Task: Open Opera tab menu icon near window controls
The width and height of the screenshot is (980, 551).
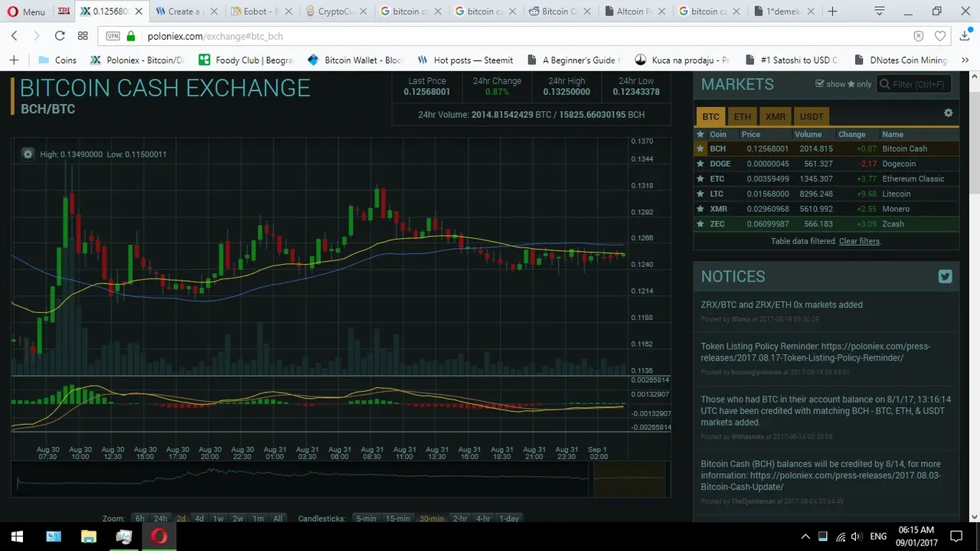Action: click(x=880, y=11)
